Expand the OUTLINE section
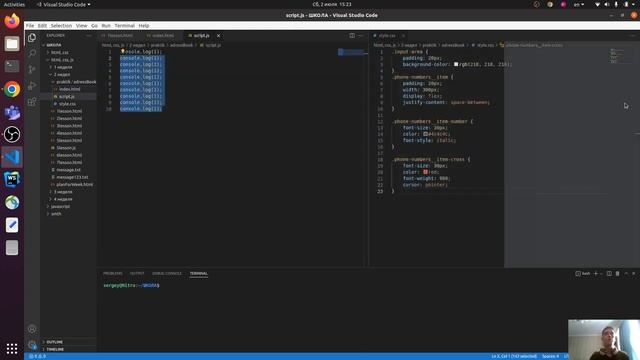This screenshot has width=640, height=360. [54, 342]
